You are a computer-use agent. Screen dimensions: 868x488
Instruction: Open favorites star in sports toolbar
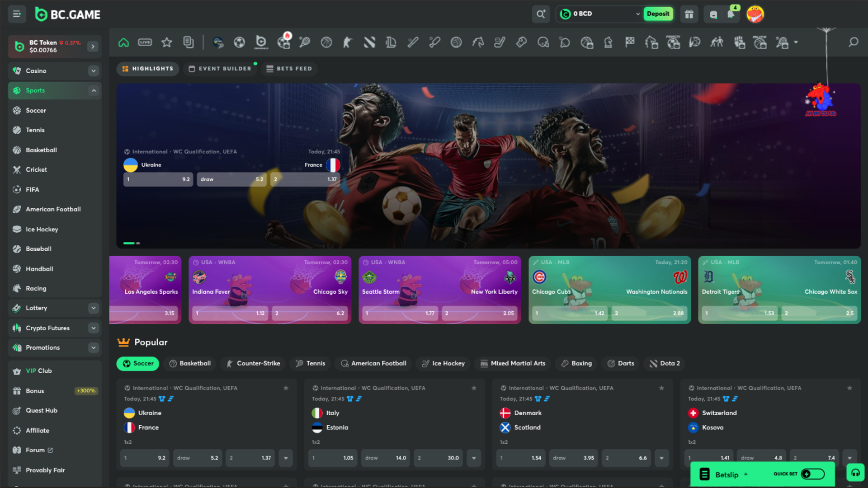tap(167, 42)
